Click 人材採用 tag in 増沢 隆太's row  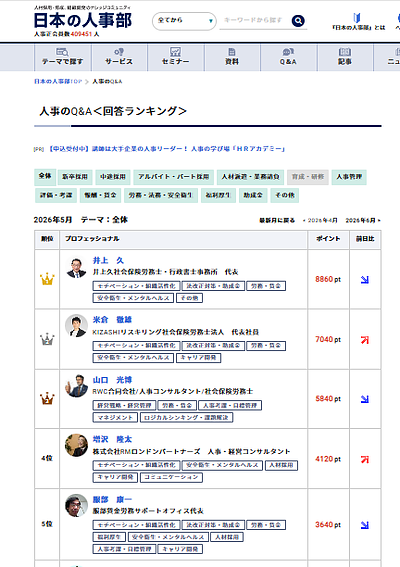pyautogui.click(x=281, y=465)
